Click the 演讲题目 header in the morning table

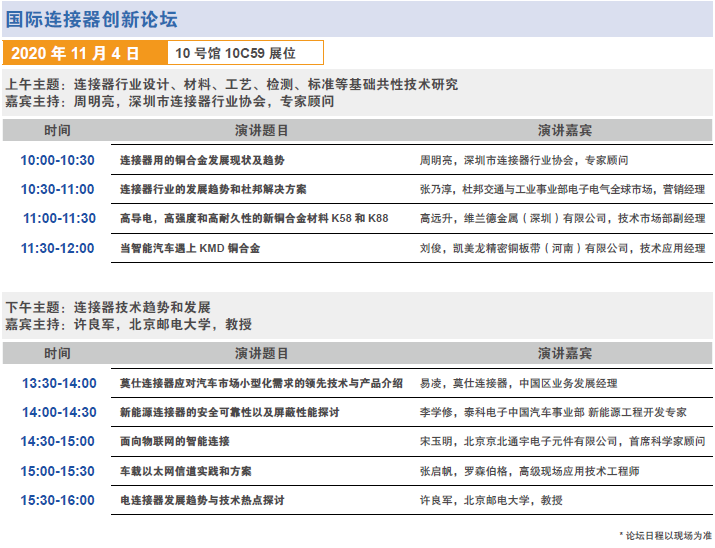pos(261,130)
